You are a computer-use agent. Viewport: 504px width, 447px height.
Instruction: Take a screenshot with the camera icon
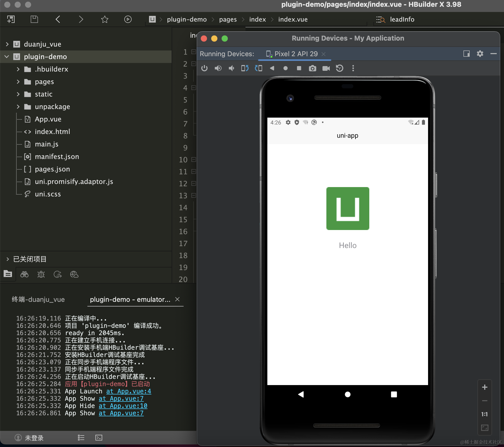point(313,68)
